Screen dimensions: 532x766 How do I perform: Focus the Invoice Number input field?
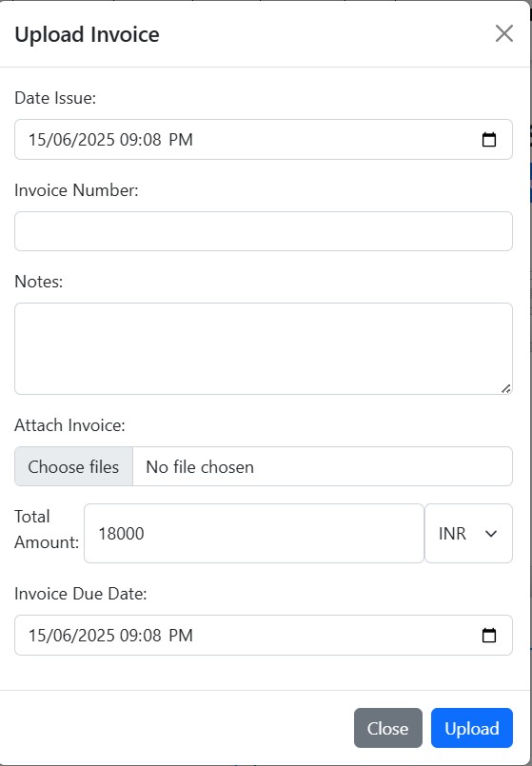[264, 231]
